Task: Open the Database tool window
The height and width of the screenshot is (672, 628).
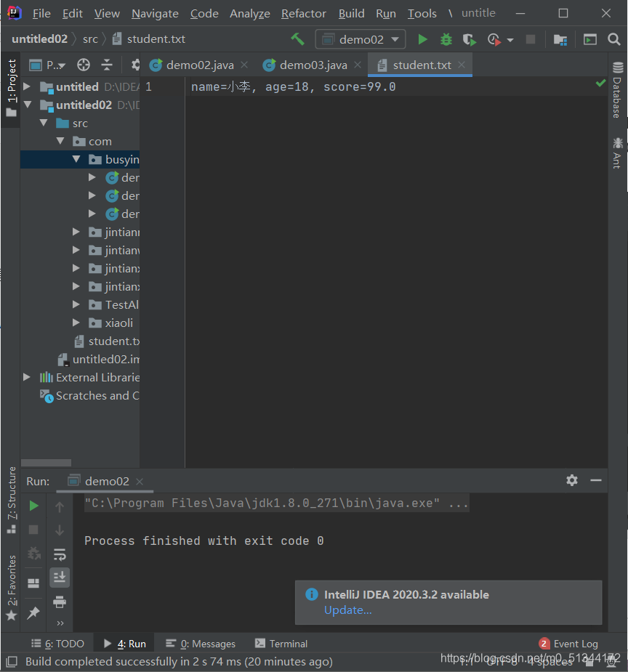Action: click(617, 90)
